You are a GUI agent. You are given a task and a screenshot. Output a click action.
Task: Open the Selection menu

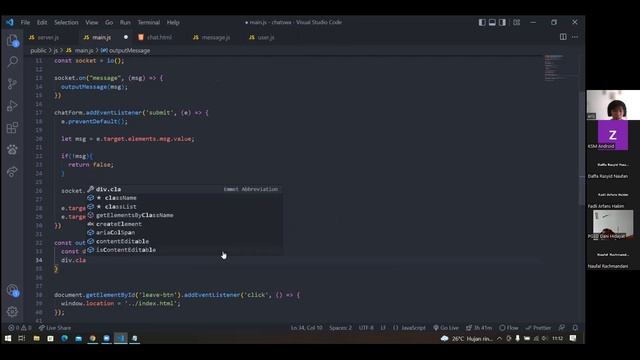[66, 22]
